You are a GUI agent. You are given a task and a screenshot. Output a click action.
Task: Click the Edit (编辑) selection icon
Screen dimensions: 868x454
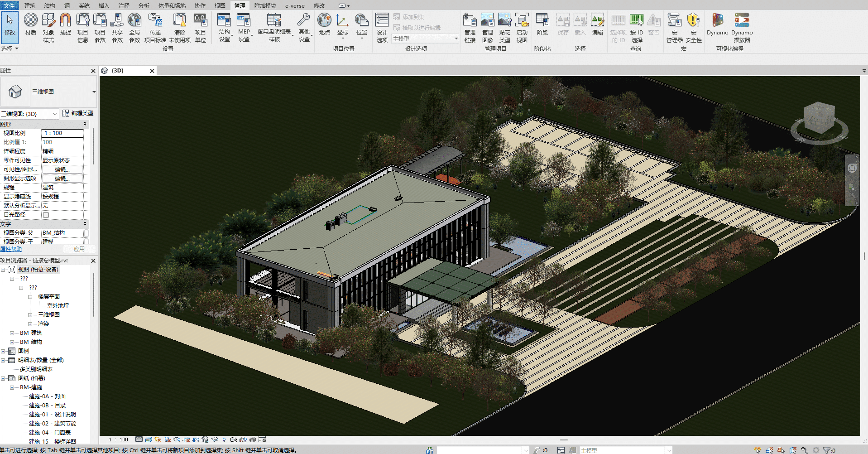598,24
